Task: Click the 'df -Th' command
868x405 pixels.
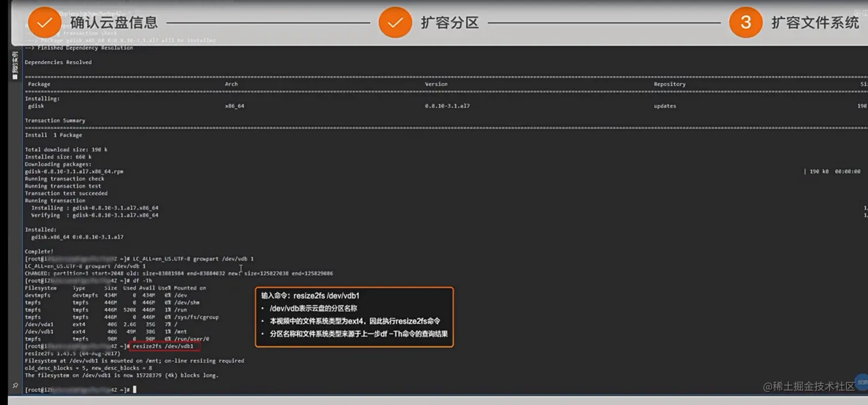Action: (143, 280)
